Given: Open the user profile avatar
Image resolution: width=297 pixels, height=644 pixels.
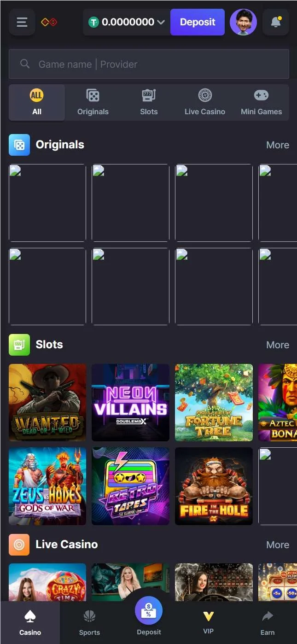Looking at the screenshot, I should pos(243,22).
